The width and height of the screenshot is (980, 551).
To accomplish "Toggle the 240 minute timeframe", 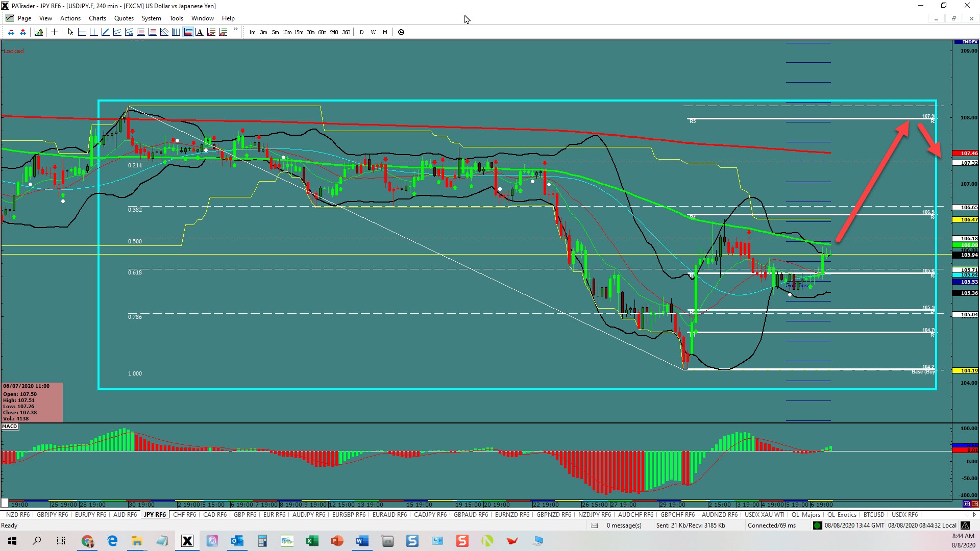I will tap(334, 32).
